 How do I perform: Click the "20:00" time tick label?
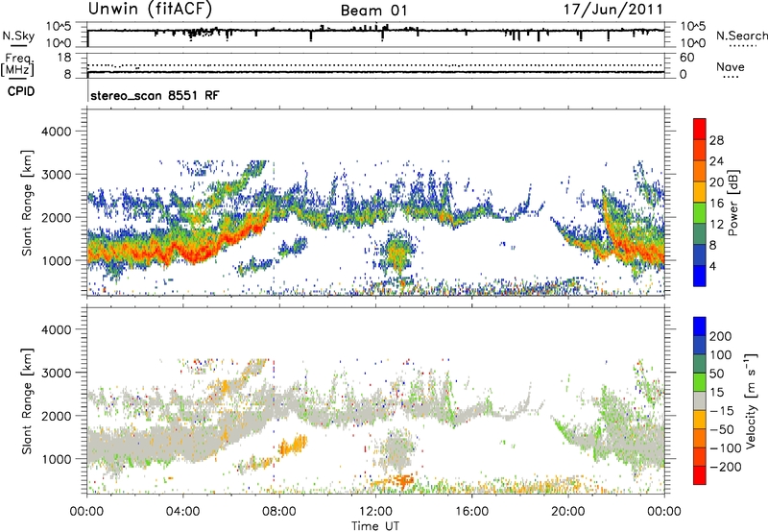(567, 512)
